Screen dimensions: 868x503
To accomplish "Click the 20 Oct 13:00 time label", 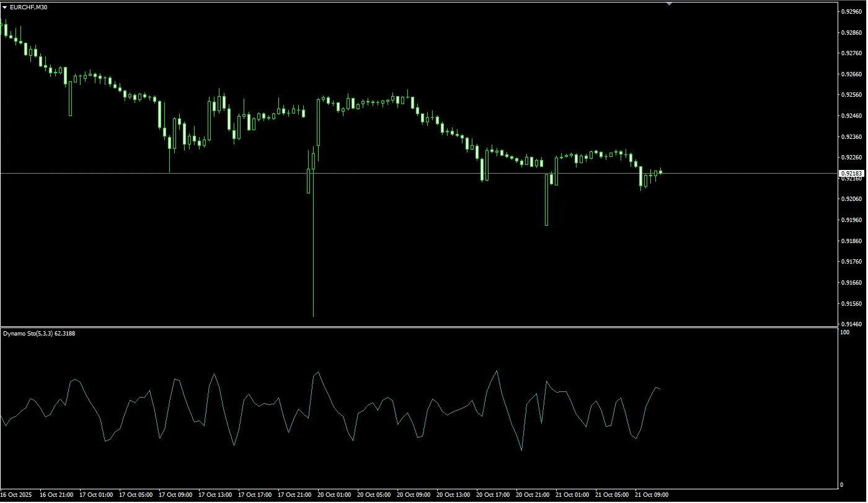I will [453, 495].
